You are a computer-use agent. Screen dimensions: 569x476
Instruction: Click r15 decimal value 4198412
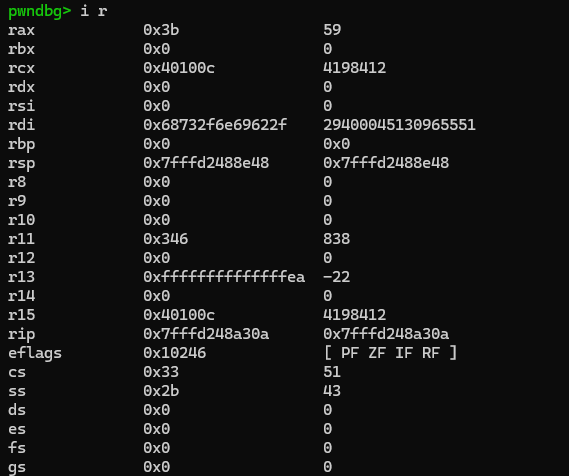[355, 315]
